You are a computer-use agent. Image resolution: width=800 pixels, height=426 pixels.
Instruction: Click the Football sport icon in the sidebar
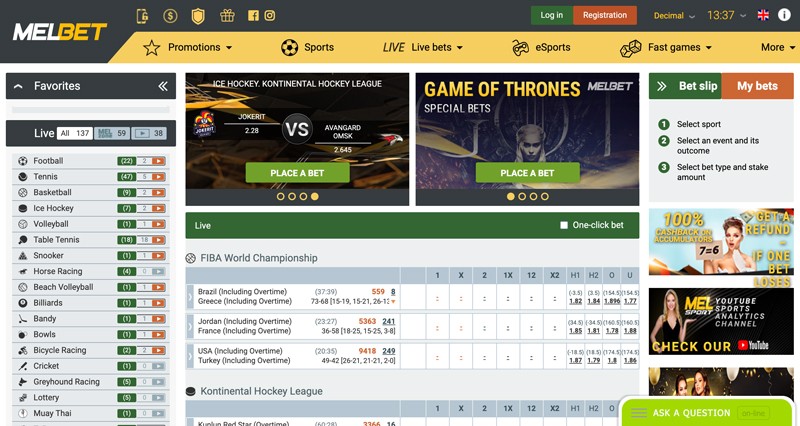pos(22,161)
